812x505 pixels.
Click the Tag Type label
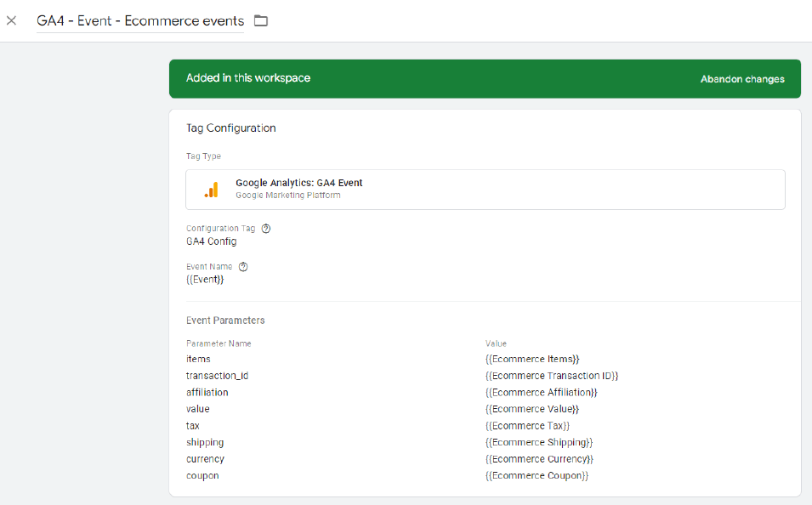click(x=203, y=156)
